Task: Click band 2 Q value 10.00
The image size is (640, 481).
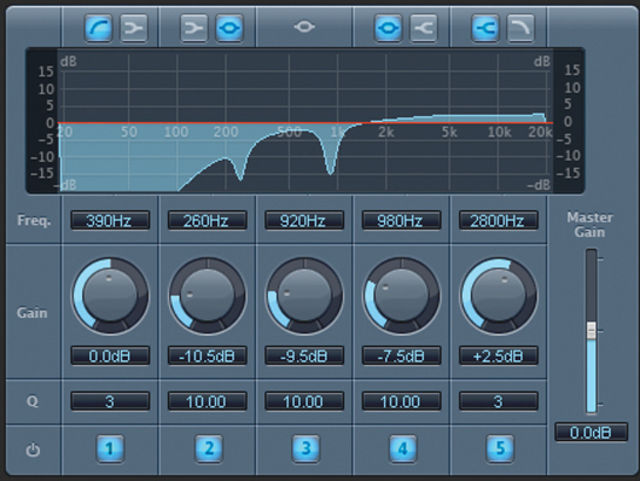Action: pos(207,401)
